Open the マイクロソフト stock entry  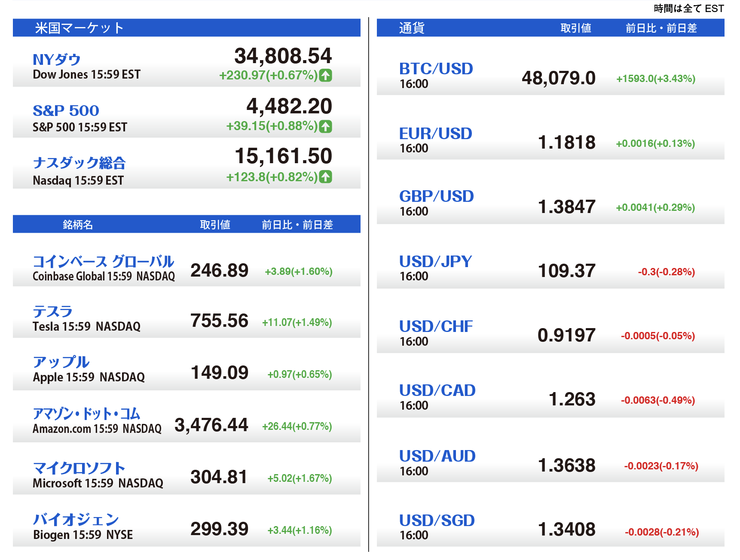[79, 468]
